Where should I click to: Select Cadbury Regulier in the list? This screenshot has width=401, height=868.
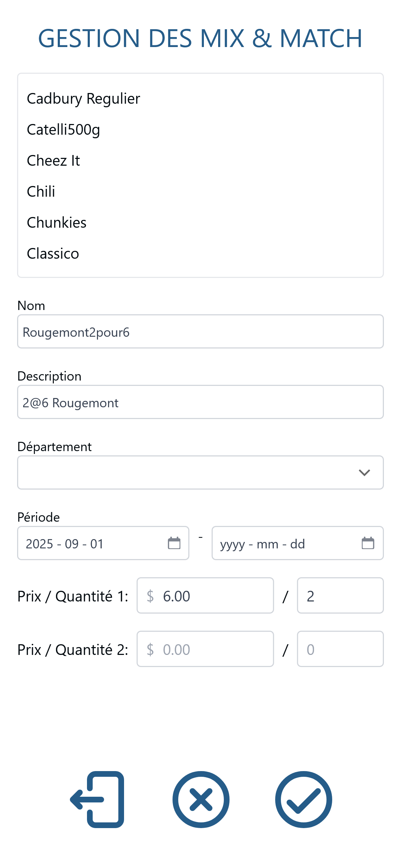coord(83,99)
